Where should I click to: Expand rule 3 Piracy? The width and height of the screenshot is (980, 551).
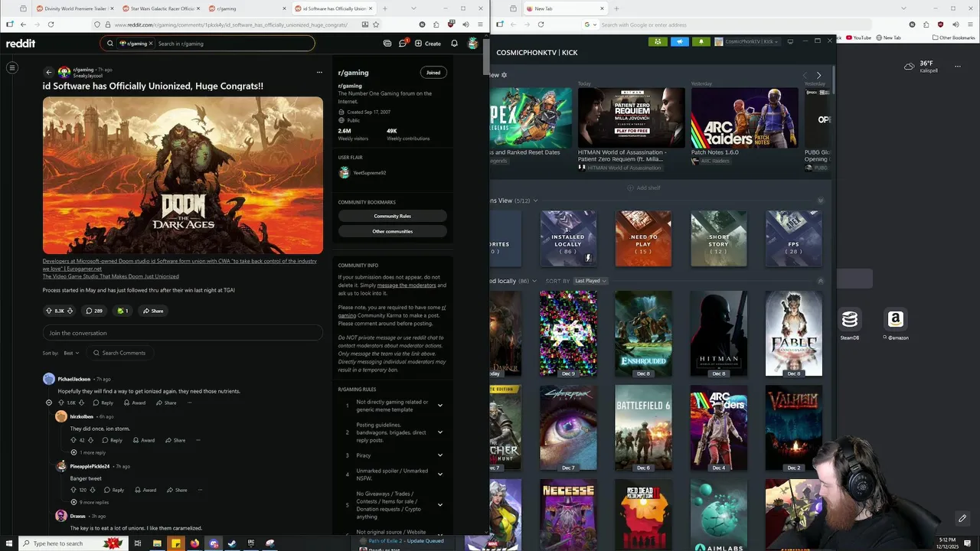pyautogui.click(x=439, y=455)
